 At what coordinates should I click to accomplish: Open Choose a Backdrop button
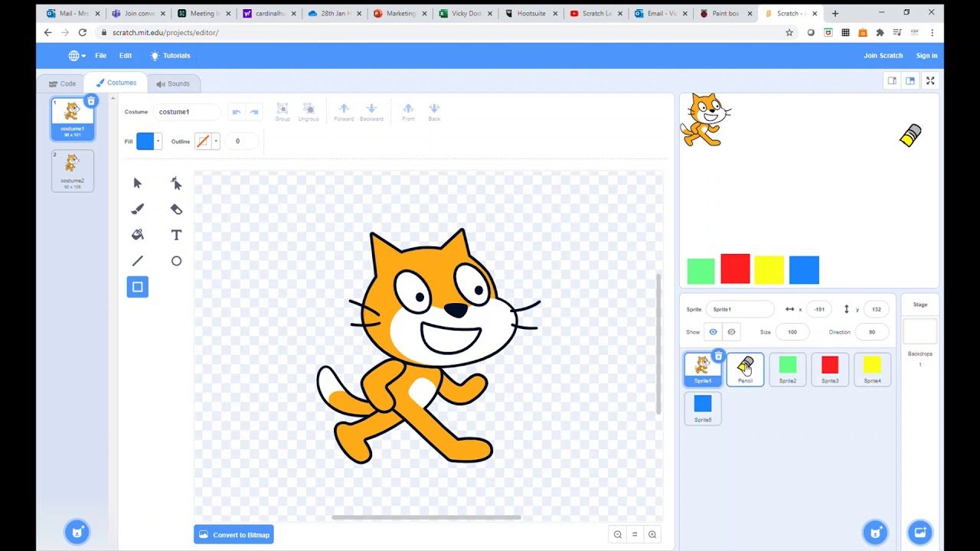point(920,532)
